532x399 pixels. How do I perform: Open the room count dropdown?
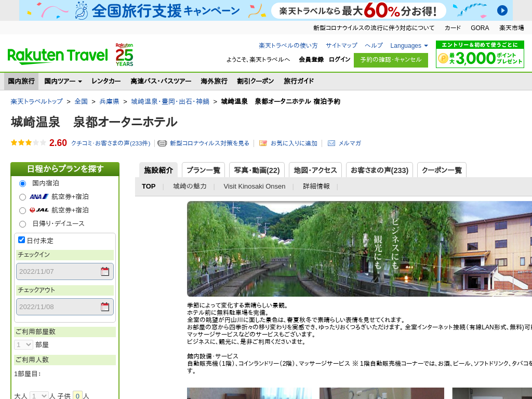(x=23, y=345)
